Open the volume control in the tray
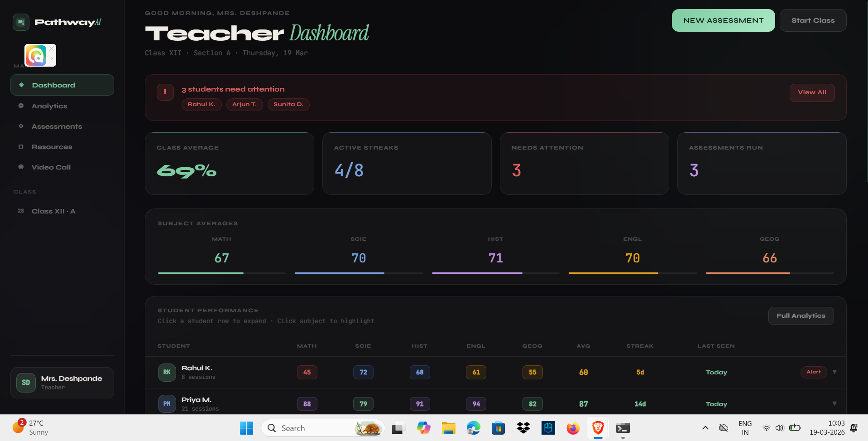The height and width of the screenshot is (441, 868). 779,428
